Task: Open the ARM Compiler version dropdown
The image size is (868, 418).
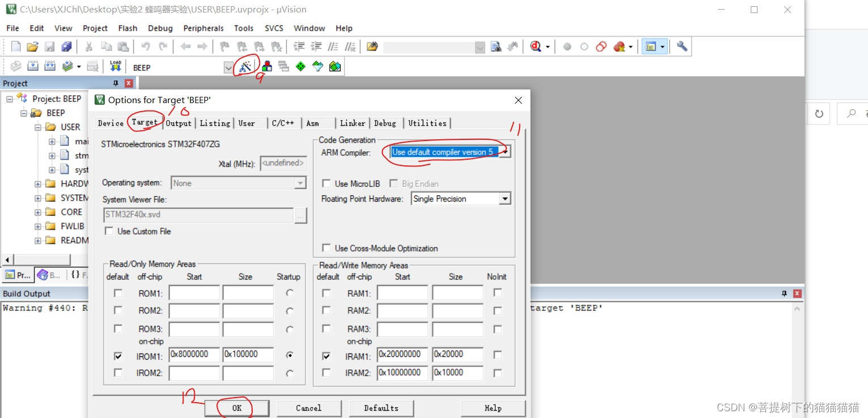Action: [x=505, y=152]
